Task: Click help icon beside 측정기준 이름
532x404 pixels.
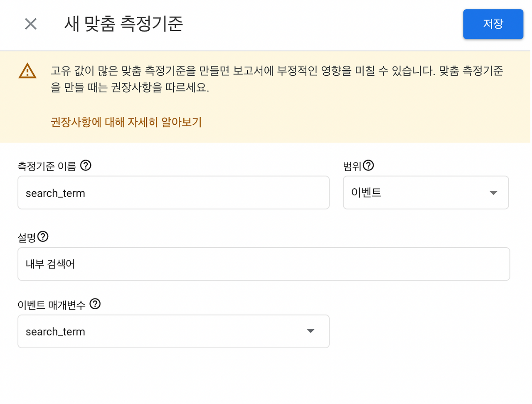Action: pos(86,165)
